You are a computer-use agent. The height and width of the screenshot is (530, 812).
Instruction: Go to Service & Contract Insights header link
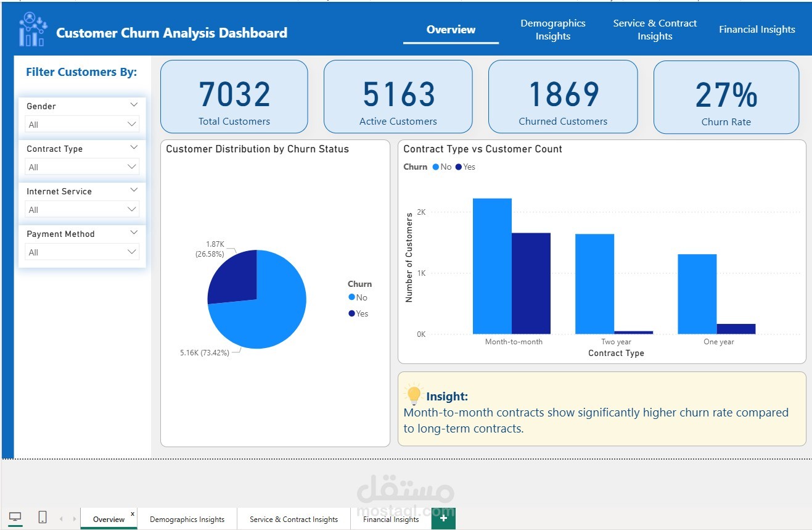click(655, 30)
